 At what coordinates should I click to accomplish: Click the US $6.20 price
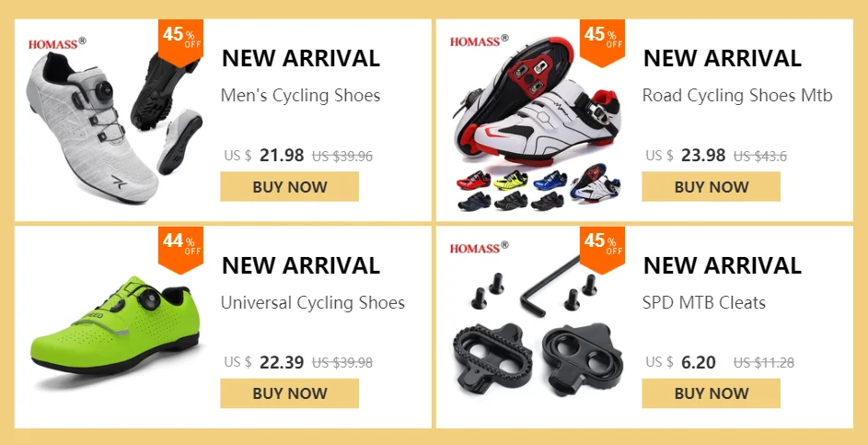tap(681, 362)
